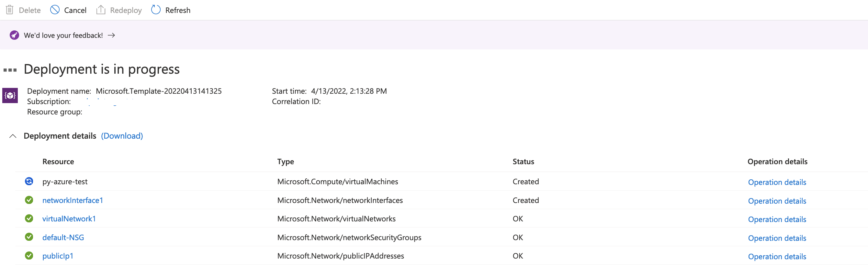Click the Status column header

click(523, 161)
